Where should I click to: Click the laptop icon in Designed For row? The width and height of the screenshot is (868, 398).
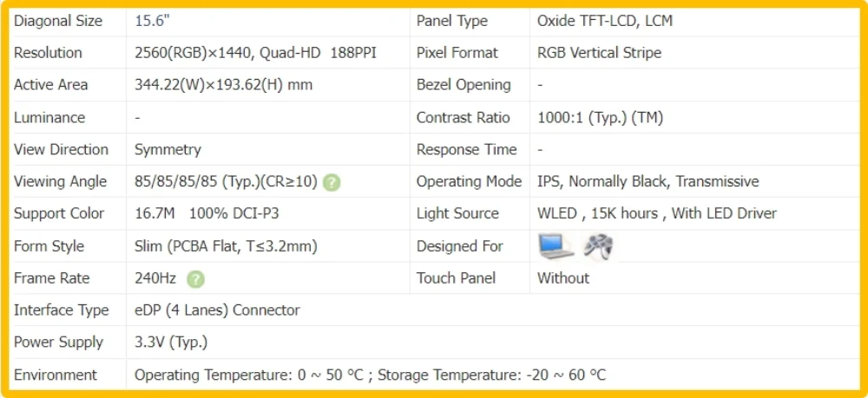557,246
